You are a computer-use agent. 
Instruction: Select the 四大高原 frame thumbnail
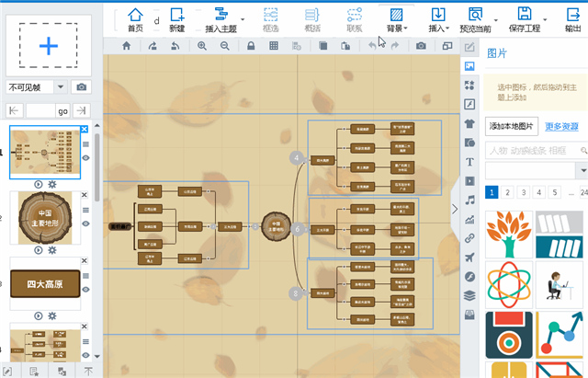[45, 282]
